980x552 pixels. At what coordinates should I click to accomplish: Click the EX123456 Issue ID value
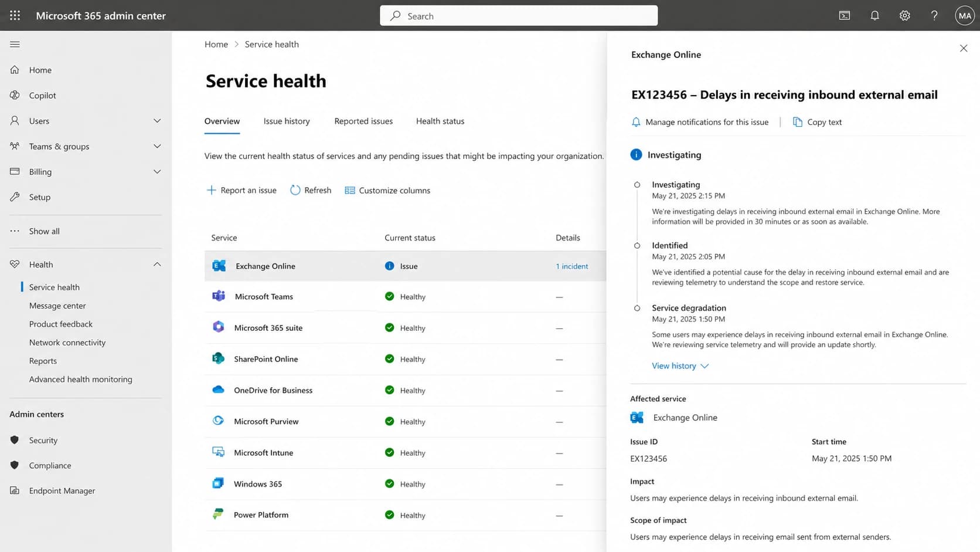(648, 459)
